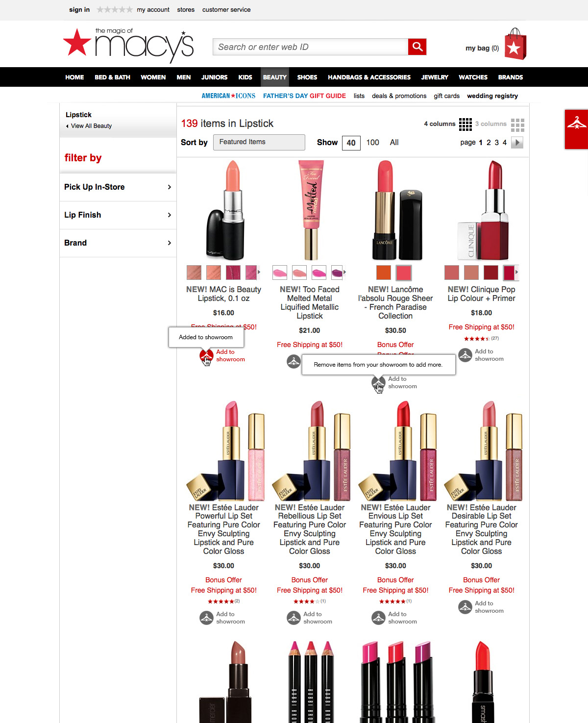Show 40 items per page
588x723 pixels.
[351, 143]
